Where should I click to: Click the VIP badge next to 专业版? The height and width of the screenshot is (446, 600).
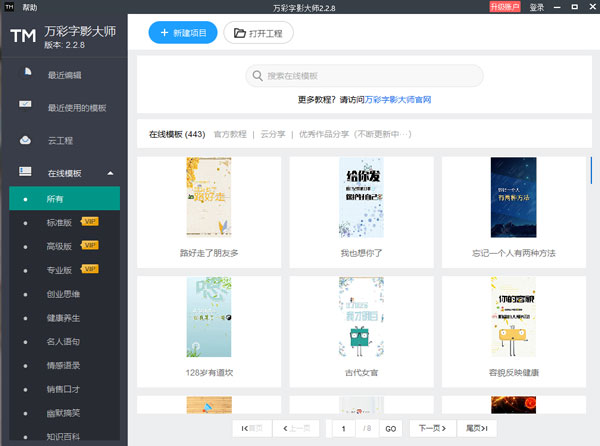pos(90,269)
